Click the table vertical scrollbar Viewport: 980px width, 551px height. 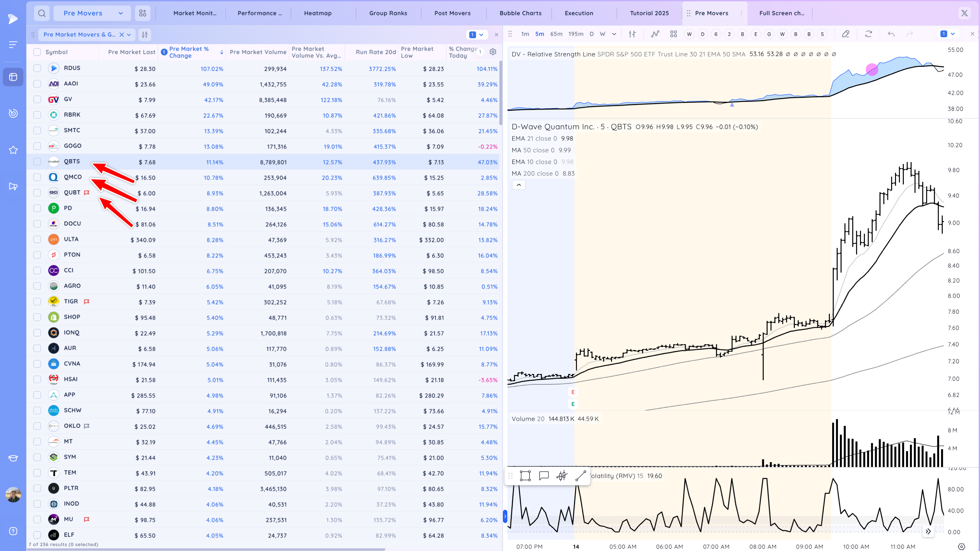click(x=501, y=93)
